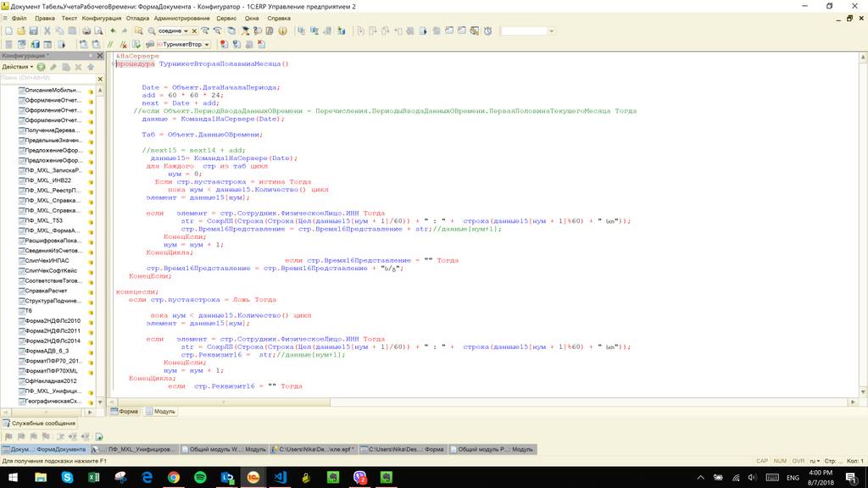Delete item with X in Конфигурация actions bar
868x488 pixels.
coord(78,67)
